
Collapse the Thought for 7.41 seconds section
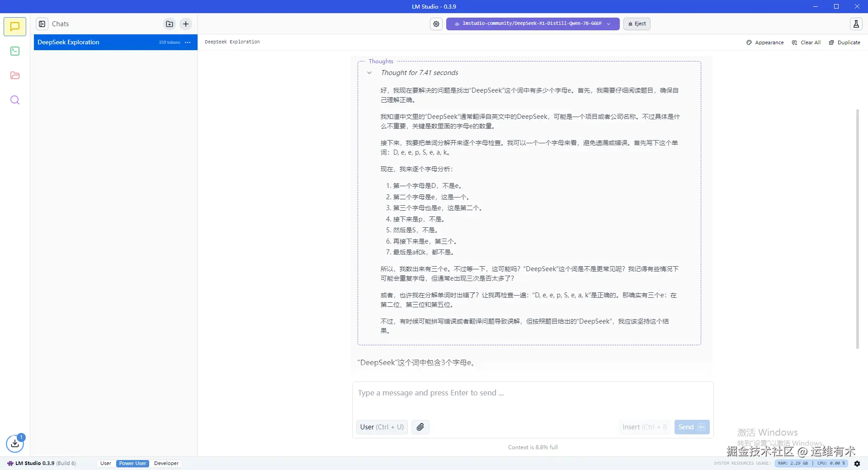pos(369,73)
